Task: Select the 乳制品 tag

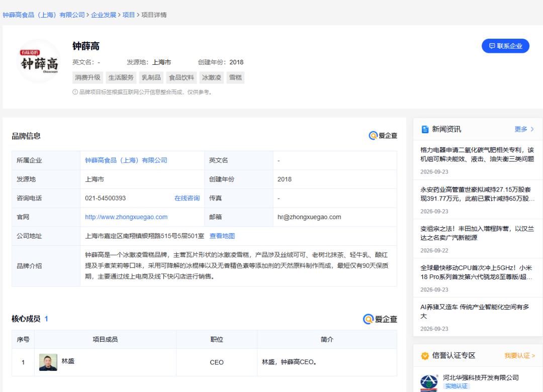Action: [151, 77]
